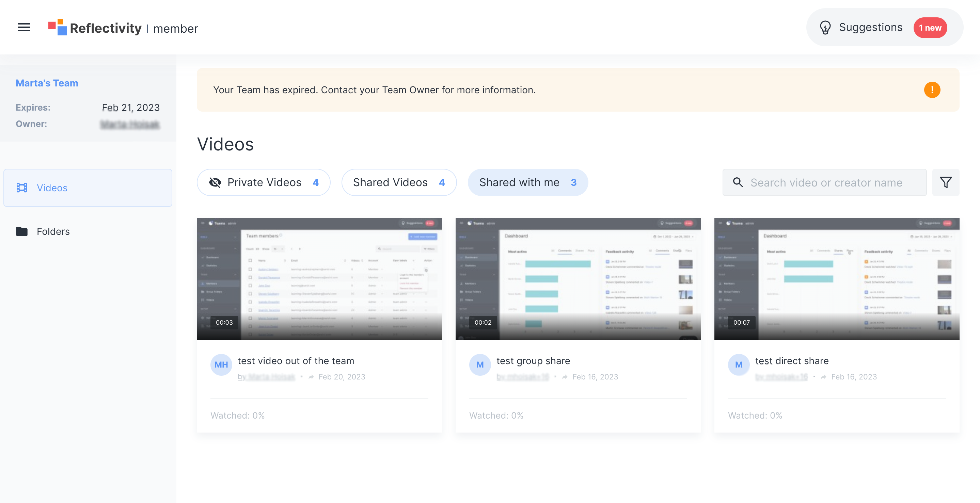
Task: Click the MH avatar on first video
Action: pyautogui.click(x=221, y=364)
